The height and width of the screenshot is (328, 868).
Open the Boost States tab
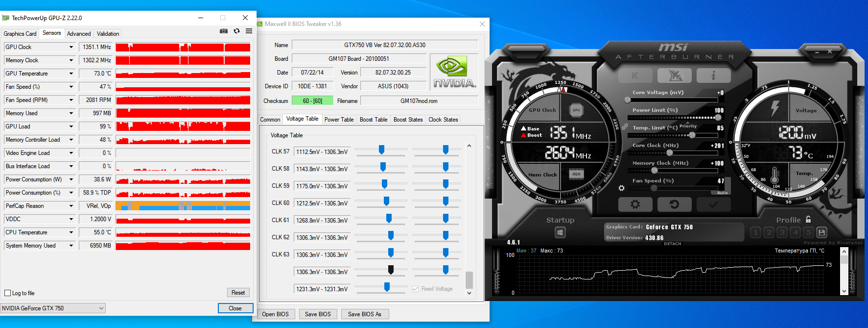[408, 119]
